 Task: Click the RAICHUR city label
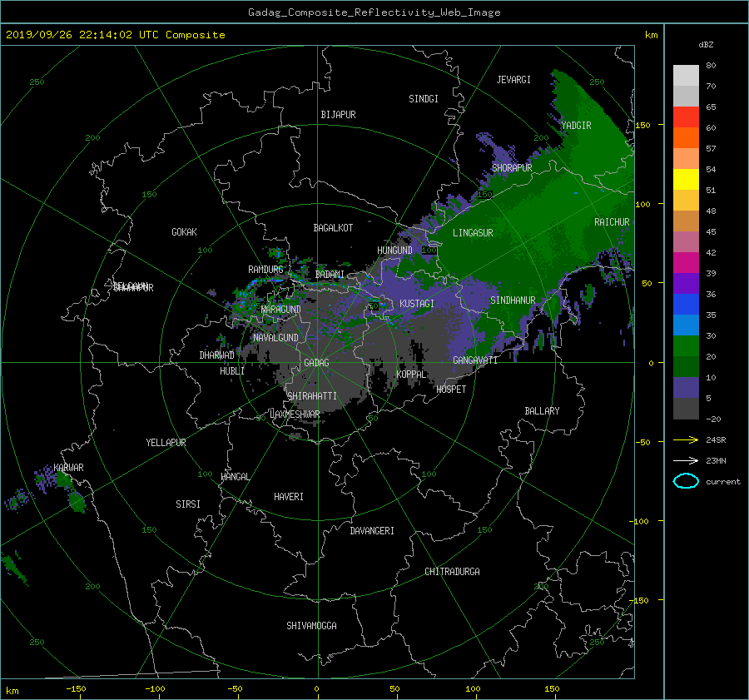click(612, 222)
